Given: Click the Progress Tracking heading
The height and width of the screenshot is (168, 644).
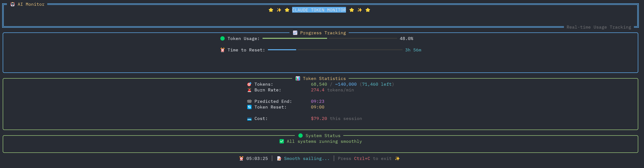Looking at the screenshot, I should point(323,33).
